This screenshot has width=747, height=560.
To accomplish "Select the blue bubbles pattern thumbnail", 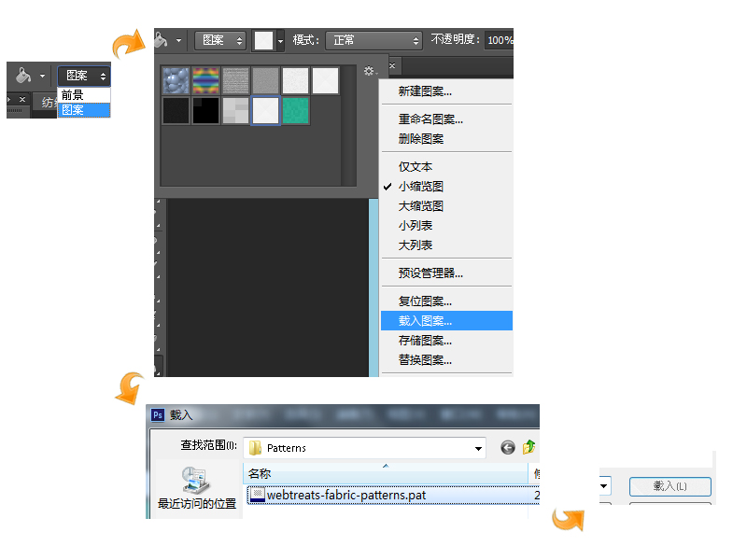I will point(176,80).
